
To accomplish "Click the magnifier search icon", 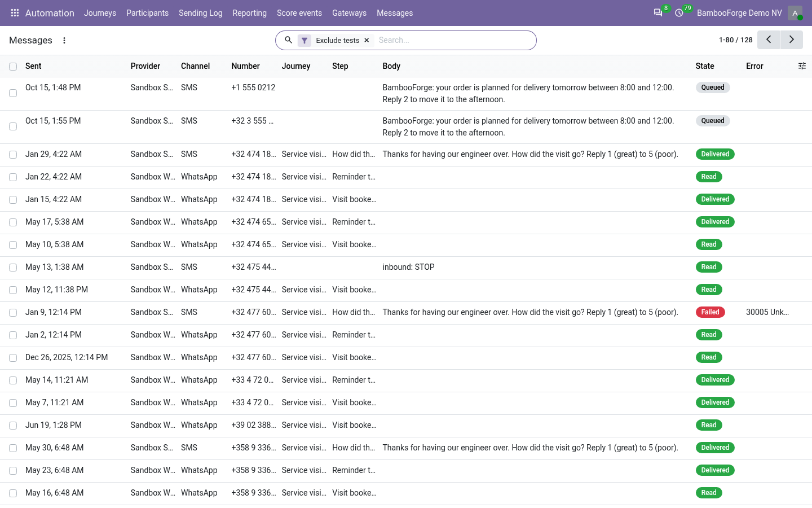I will pos(288,40).
